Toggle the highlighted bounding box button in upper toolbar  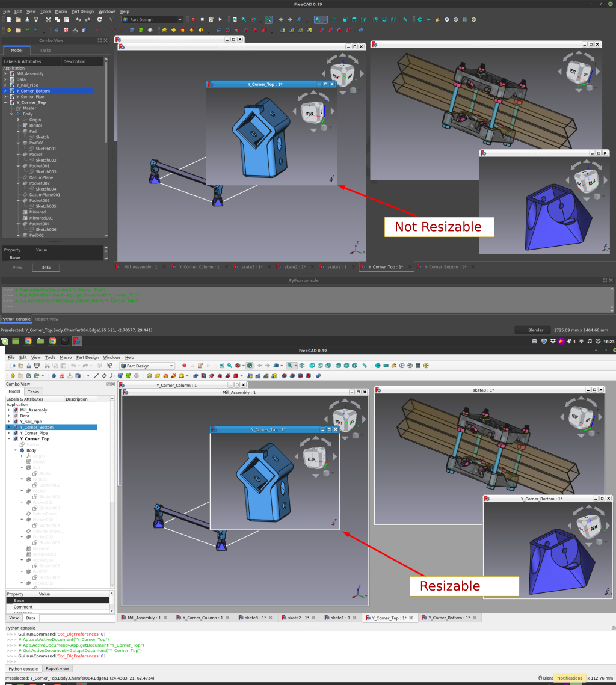pyautogui.click(x=268, y=20)
